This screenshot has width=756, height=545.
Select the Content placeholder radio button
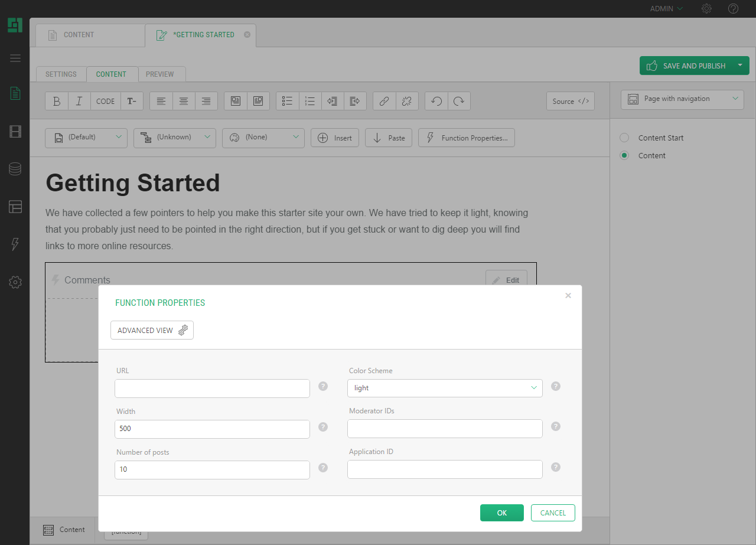[624, 155]
